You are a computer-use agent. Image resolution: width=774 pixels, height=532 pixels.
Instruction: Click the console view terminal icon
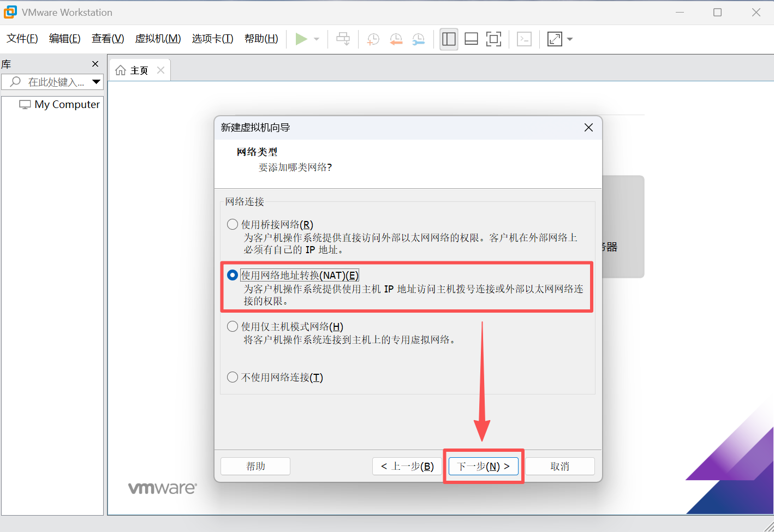[x=525, y=39]
